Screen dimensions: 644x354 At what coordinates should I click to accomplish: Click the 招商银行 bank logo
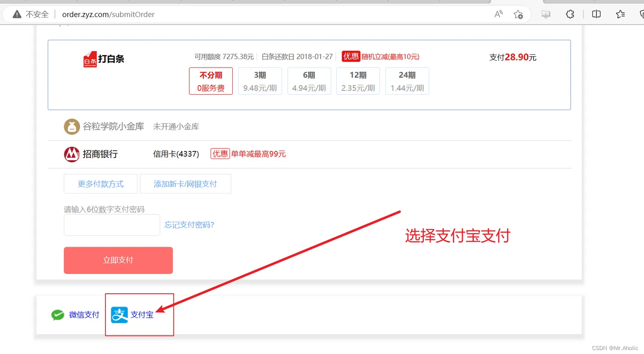pyautogui.click(x=72, y=154)
